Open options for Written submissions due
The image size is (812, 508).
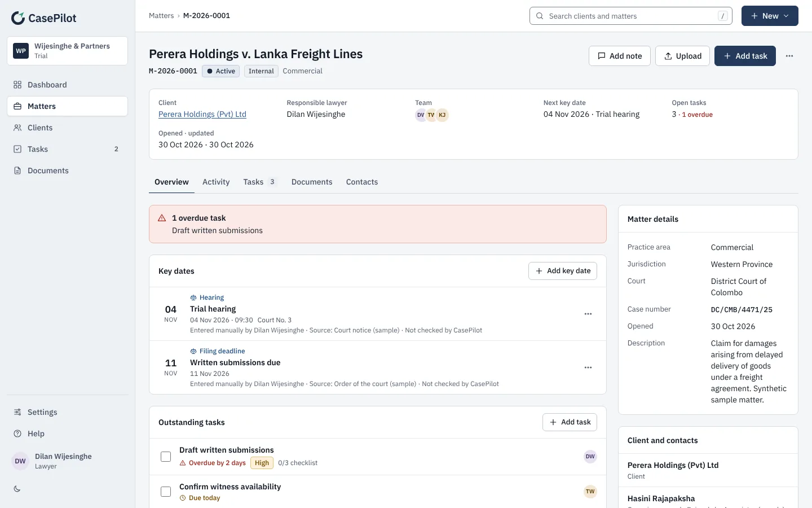588,367
